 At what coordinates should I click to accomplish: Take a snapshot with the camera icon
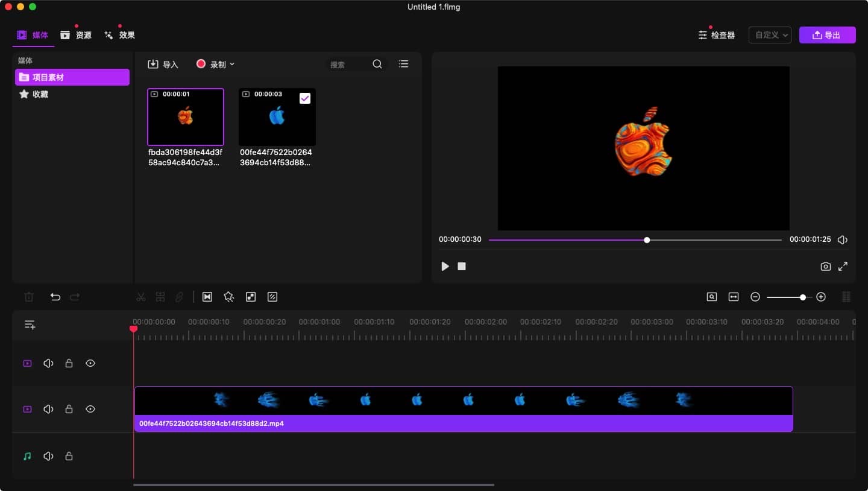[x=826, y=266]
